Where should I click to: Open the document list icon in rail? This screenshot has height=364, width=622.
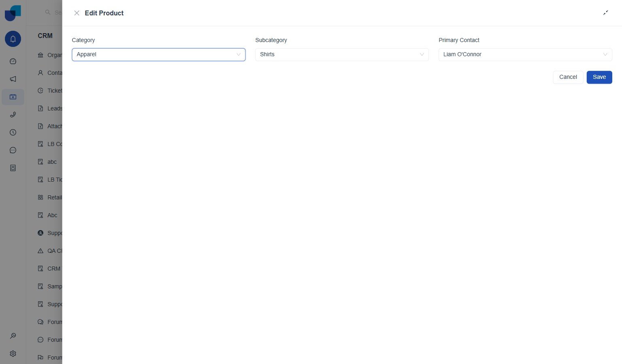pyautogui.click(x=13, y=168)
